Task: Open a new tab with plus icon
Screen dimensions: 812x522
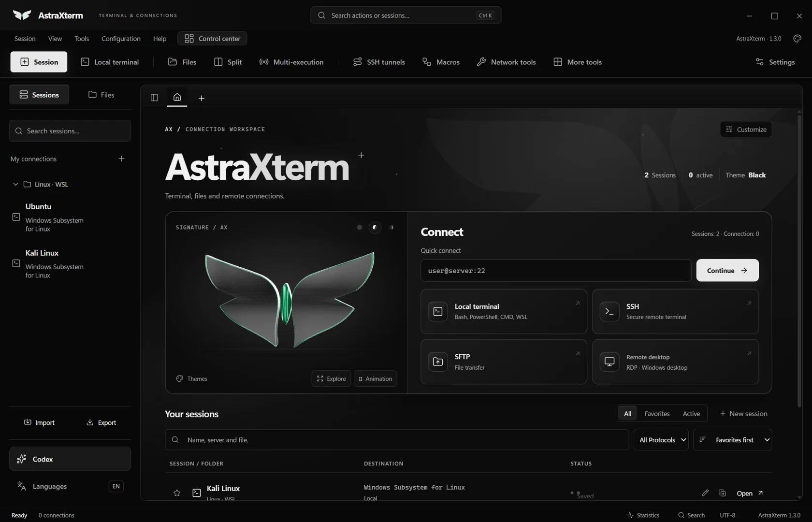Action: click(202, 98)
